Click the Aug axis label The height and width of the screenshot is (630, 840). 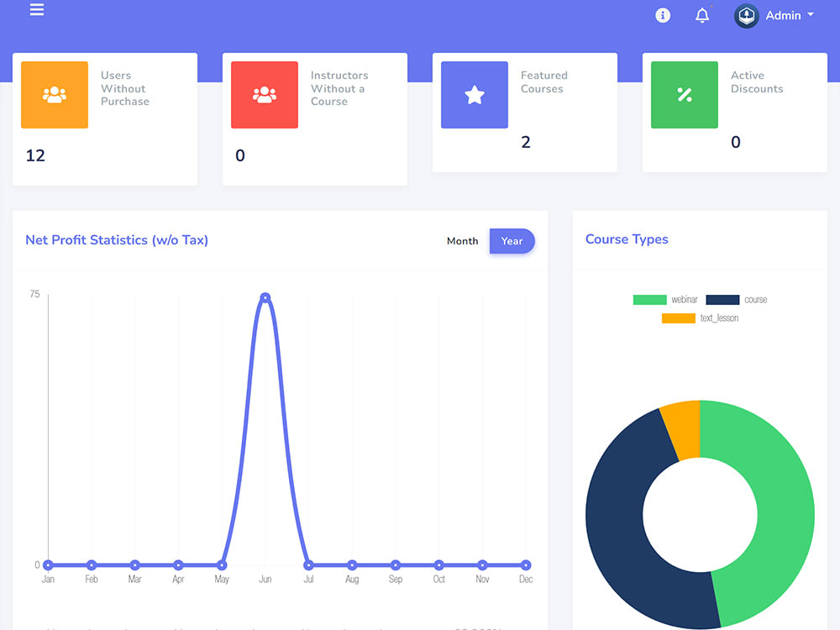(352, 579)
